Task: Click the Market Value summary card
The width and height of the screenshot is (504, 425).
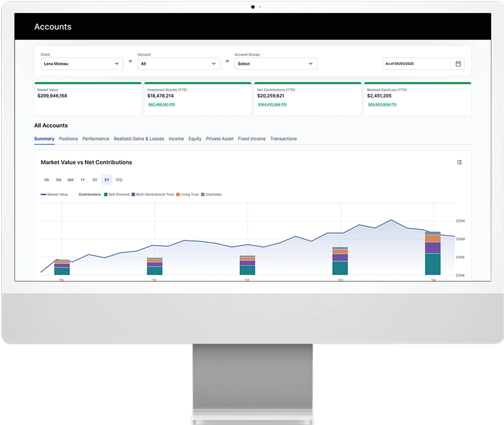Action: click(x=88, y=99)
